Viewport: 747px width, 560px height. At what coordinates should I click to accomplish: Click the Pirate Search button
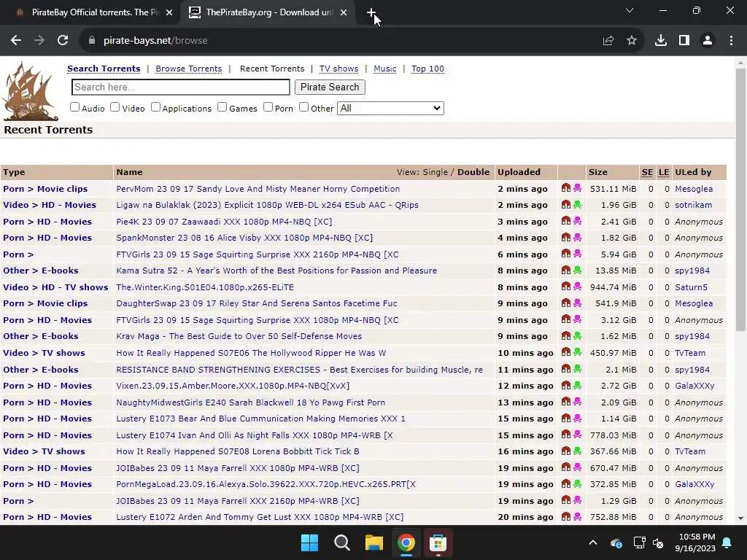[330, 87]
